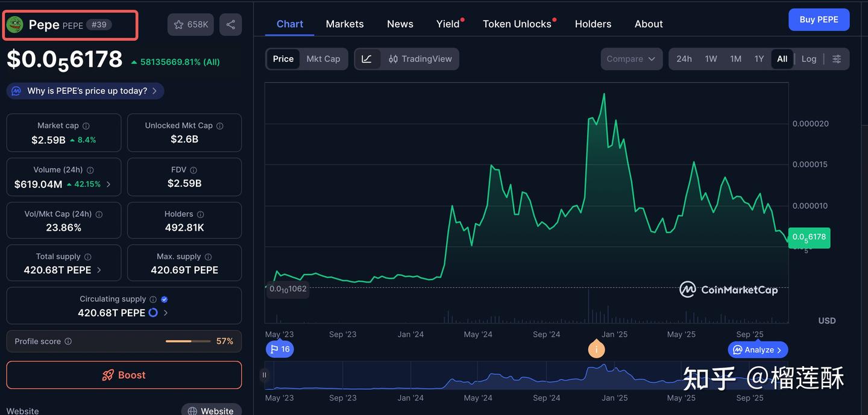The height and width of the screenshot is (415, 868).
Task: Open the Website link pill
Action: coord(211,410)
